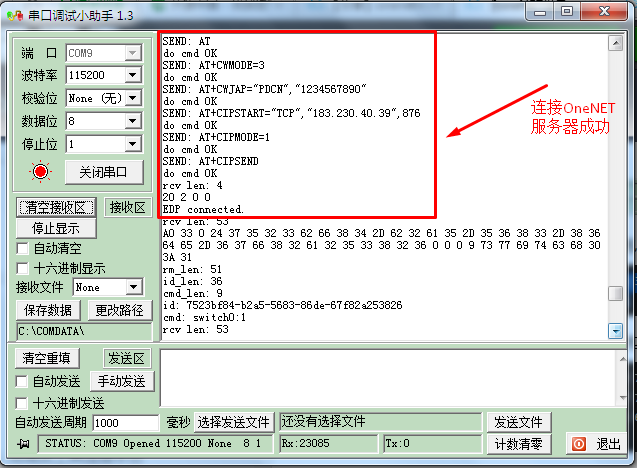
Task: Click the 'rcv len: 4' line
Action: click(193, 185)
